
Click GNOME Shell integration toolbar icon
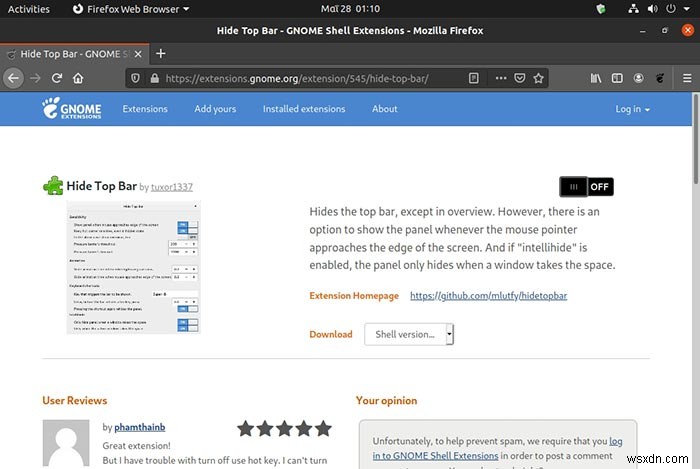(x=660, y=79)
